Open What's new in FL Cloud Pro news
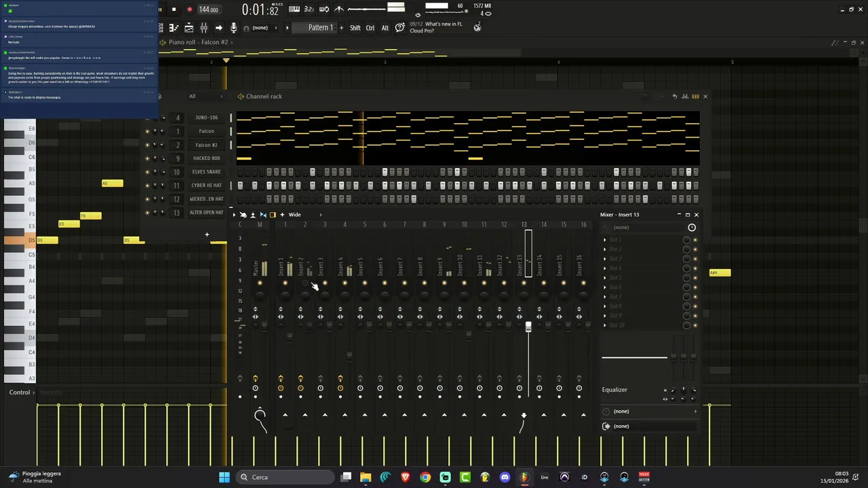Screen dimensions: 868x488 (x=436, y=28)
